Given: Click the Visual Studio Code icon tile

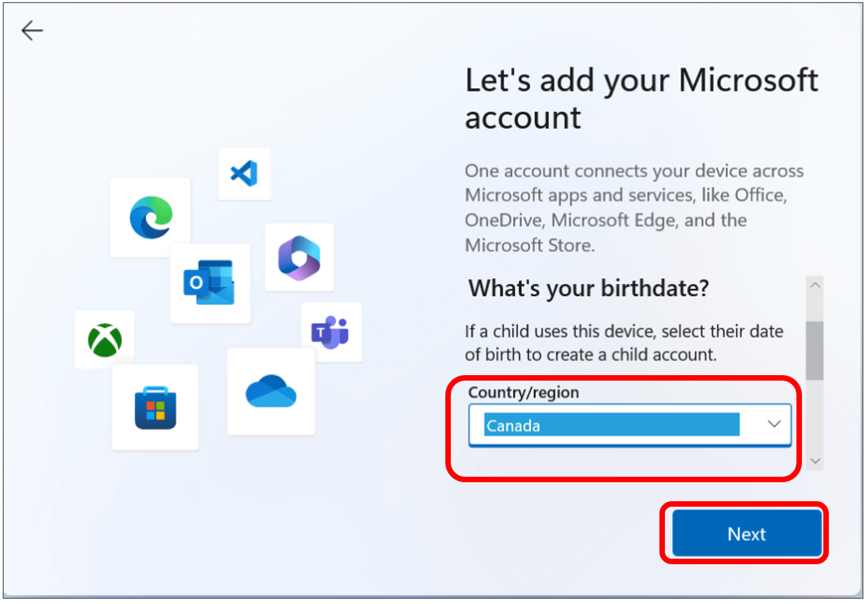Looking at the screenshot, I should point(245,174).
